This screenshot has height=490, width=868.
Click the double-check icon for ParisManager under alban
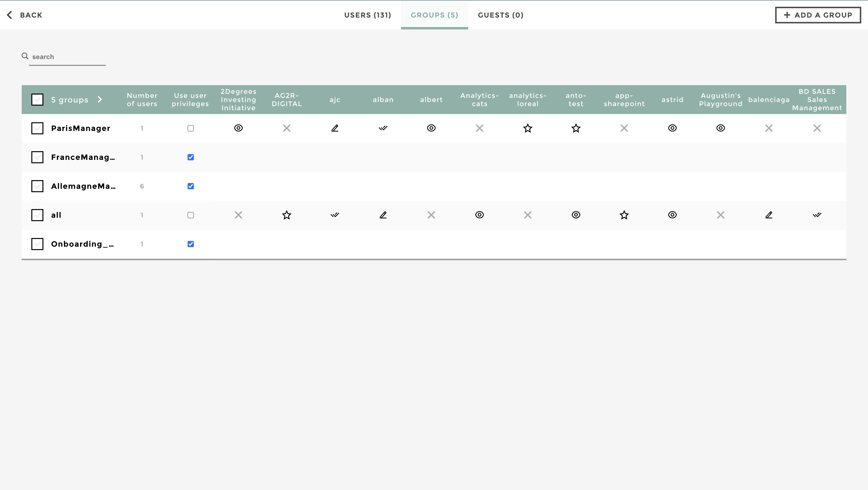[x=383, y=128]
